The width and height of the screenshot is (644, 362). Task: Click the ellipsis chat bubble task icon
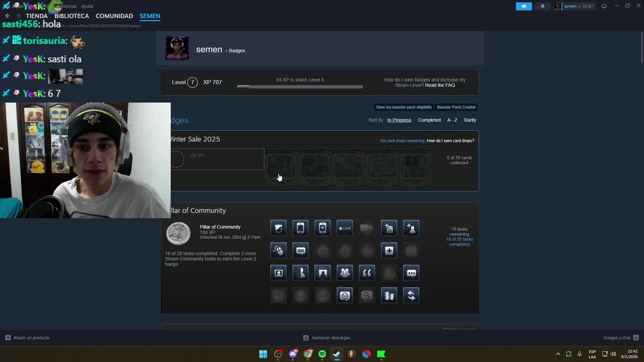(411, 273)
